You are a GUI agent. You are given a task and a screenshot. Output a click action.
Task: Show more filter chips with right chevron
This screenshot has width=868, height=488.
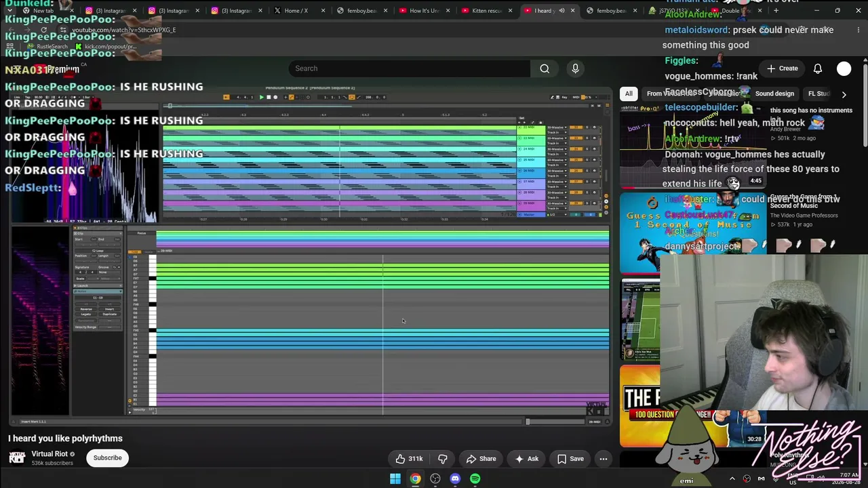coord(844,94)
